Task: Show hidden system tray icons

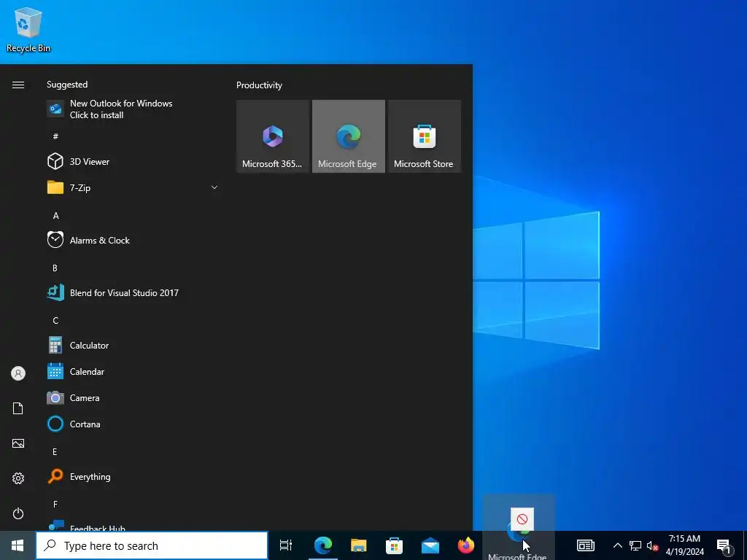Action: click(617, 545)
